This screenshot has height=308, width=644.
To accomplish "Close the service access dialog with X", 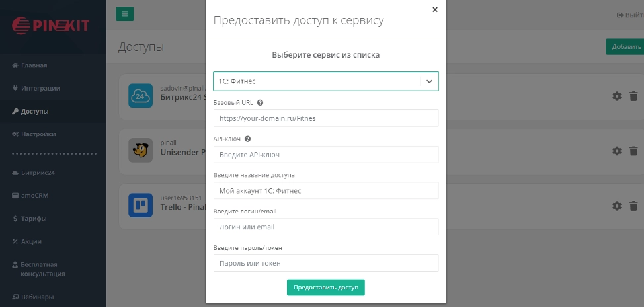I will tap(435, 9).
